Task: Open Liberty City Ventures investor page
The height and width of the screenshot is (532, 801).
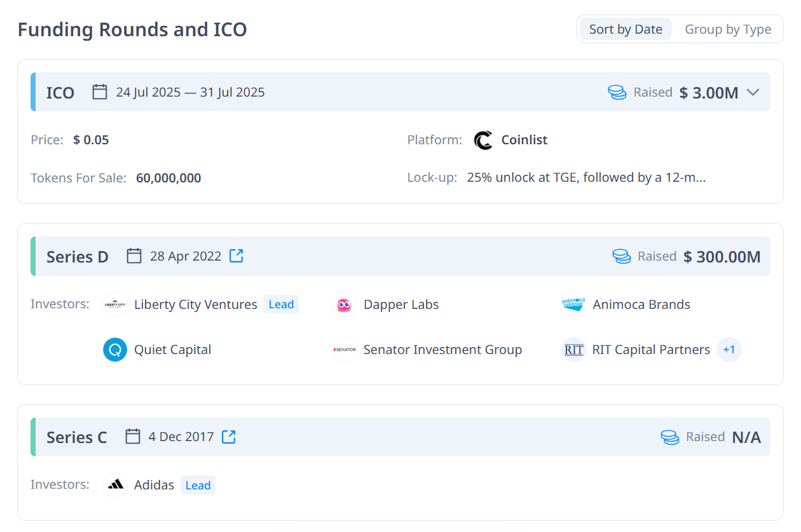Action: tap(196, 304)
